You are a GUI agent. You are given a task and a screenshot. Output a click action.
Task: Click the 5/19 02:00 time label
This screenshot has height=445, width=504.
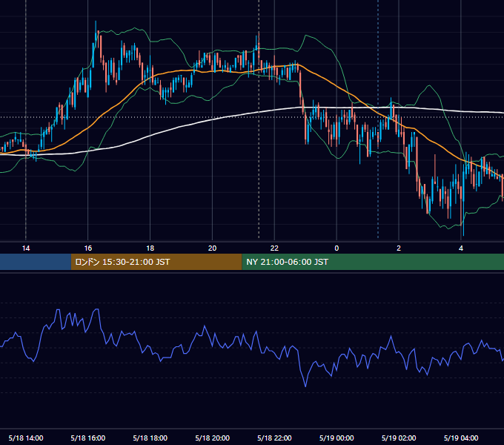click(x=399, y=438)
